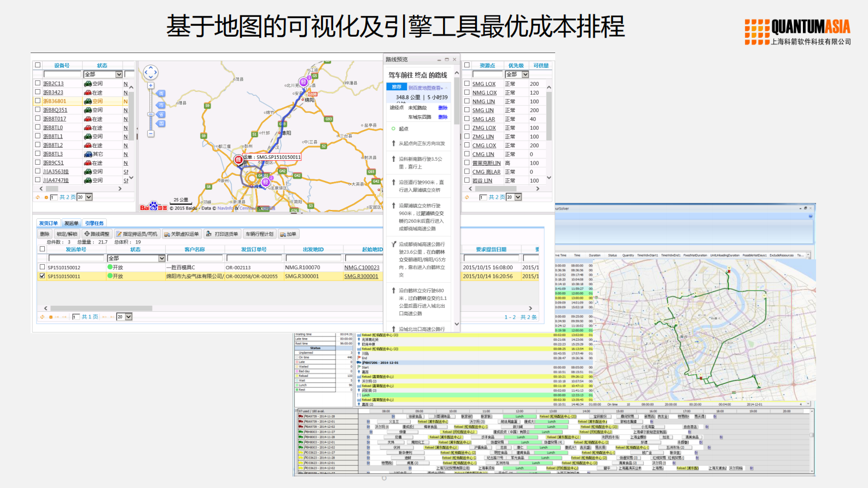The width and height of the screenshot is (868, 488).
Task: Delete waypoint 未知路段 via 删除 link
Action: 442,108
